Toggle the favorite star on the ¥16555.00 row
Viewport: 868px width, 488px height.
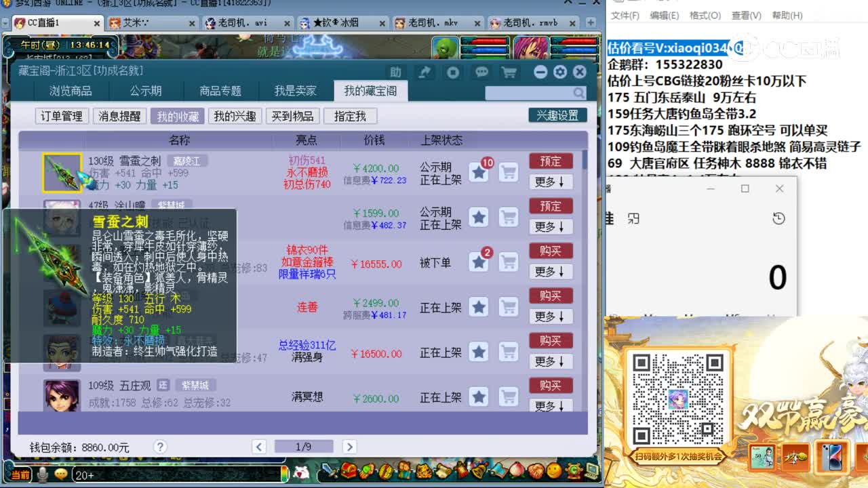tap(479, 262)
